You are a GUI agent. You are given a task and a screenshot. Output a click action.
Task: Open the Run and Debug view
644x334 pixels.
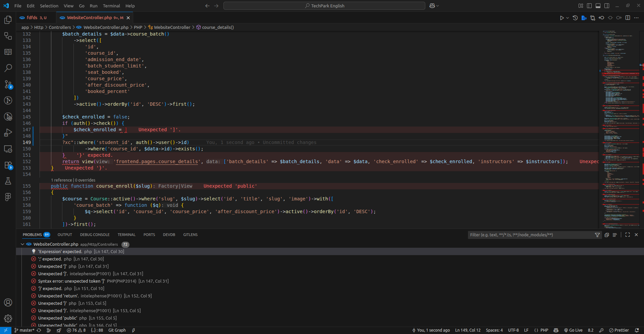(8, 133)
